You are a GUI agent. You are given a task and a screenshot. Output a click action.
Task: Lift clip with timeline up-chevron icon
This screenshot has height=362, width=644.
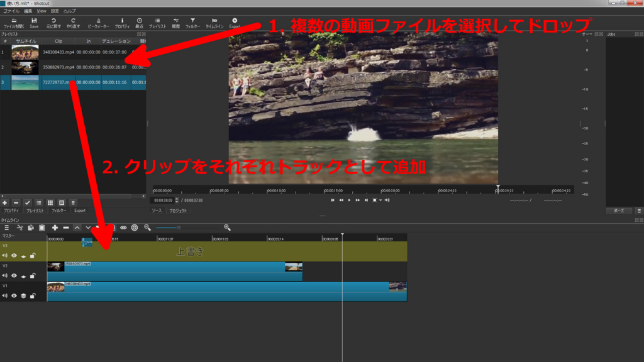coord(77,228)
